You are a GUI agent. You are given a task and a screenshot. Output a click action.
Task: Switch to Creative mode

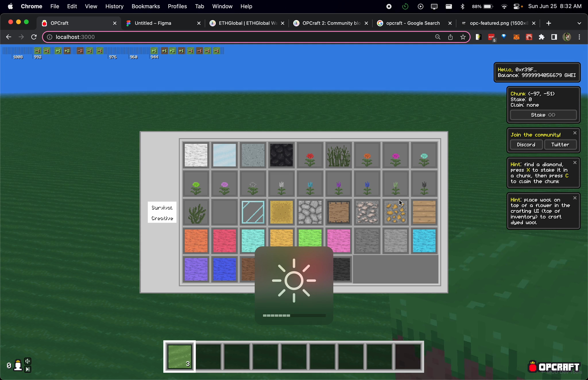[162, 218]
